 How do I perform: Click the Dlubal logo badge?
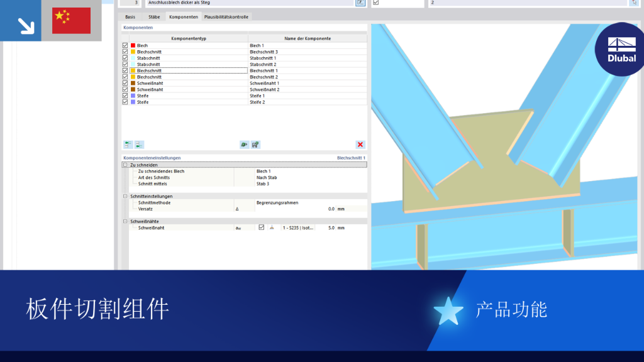pos(621,49)
